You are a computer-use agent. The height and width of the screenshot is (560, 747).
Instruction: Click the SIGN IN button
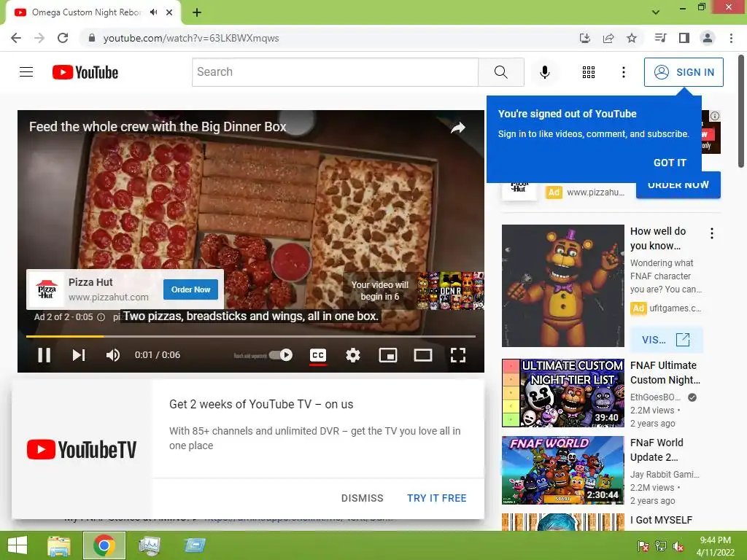point(684,72)
